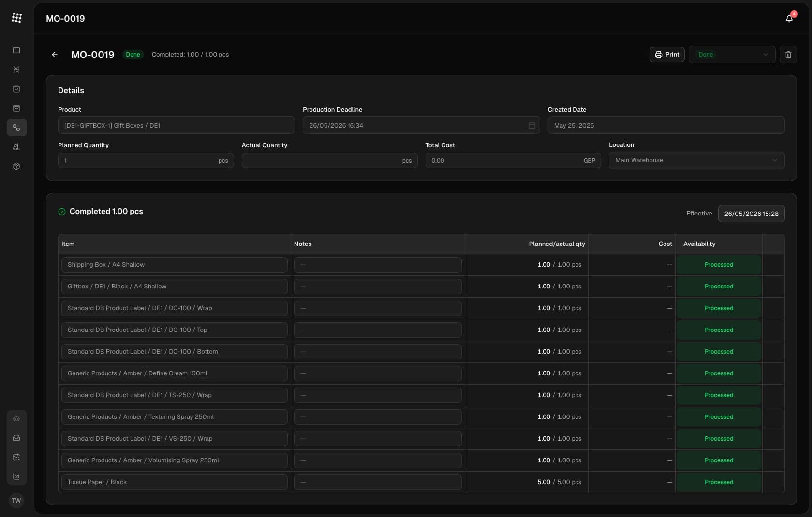Click quantity in the Volumising Spray row
Viewport: 812px width, 517px height.
point(559,460)
